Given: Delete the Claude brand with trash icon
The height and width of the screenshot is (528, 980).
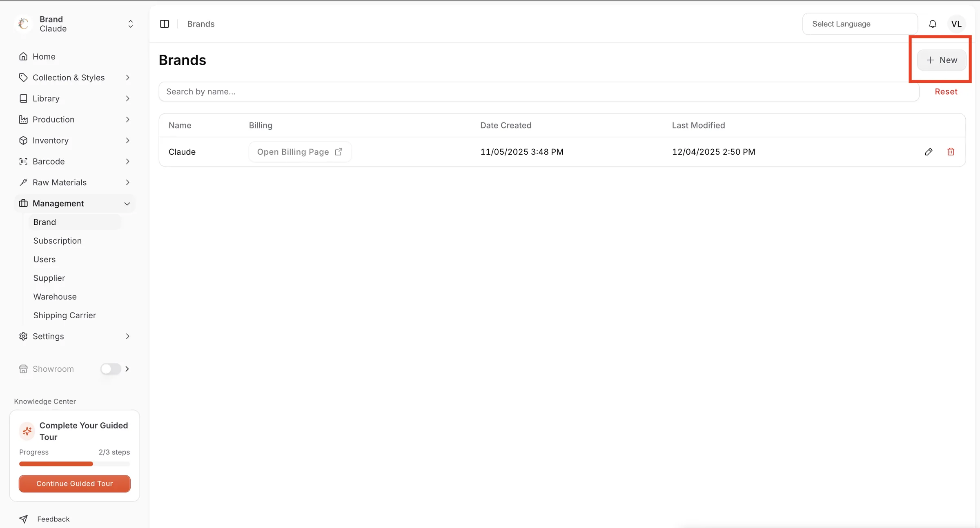Looking at the screenshot, I should [951, 152].
